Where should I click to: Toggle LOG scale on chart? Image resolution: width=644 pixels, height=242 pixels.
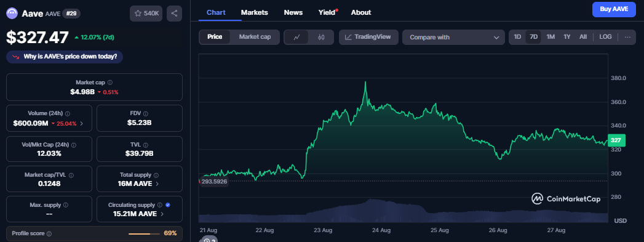(x=605, y=37)
